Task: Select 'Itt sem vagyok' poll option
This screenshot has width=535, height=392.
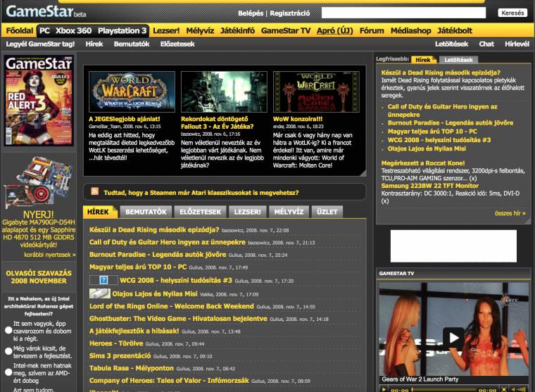Action: tap(8, 330)
